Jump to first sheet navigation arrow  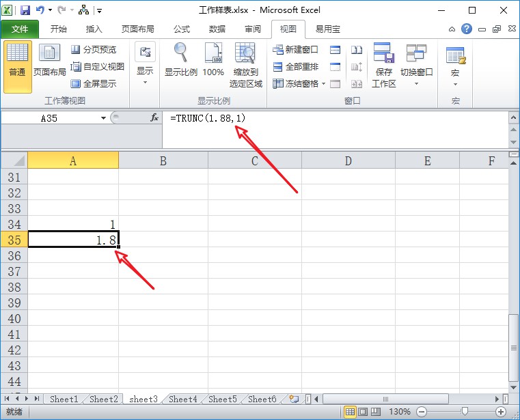(x=7, y=398)
